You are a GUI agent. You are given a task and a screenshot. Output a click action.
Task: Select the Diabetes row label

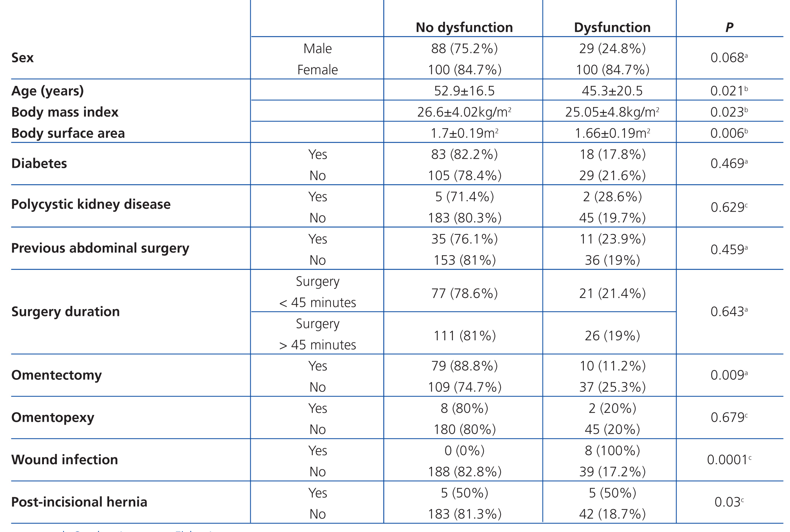[39, 163]
